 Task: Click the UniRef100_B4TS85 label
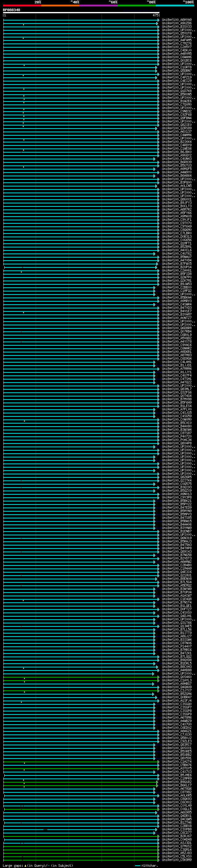[x=177, y=518]
